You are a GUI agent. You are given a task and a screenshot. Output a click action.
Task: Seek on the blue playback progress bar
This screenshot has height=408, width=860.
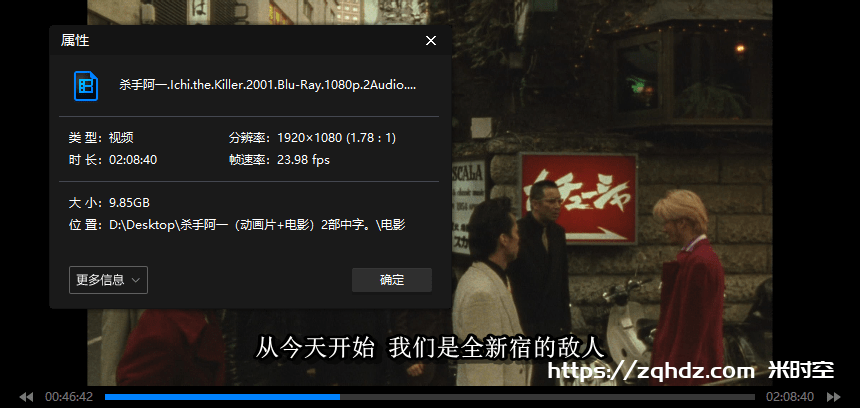(x=429, y=396)
